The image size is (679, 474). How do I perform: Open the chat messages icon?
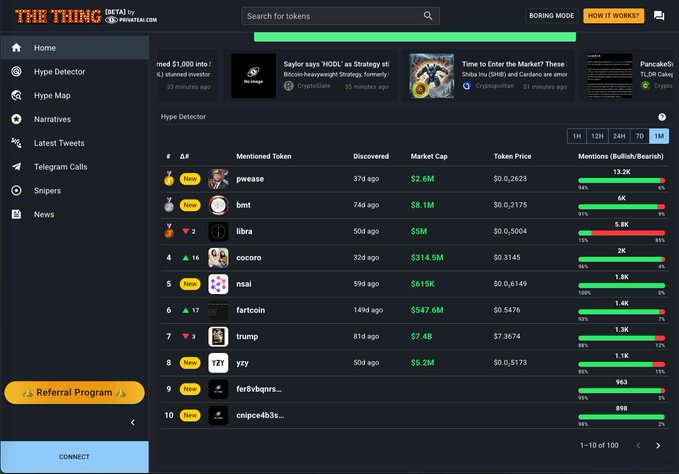point(659,16)
